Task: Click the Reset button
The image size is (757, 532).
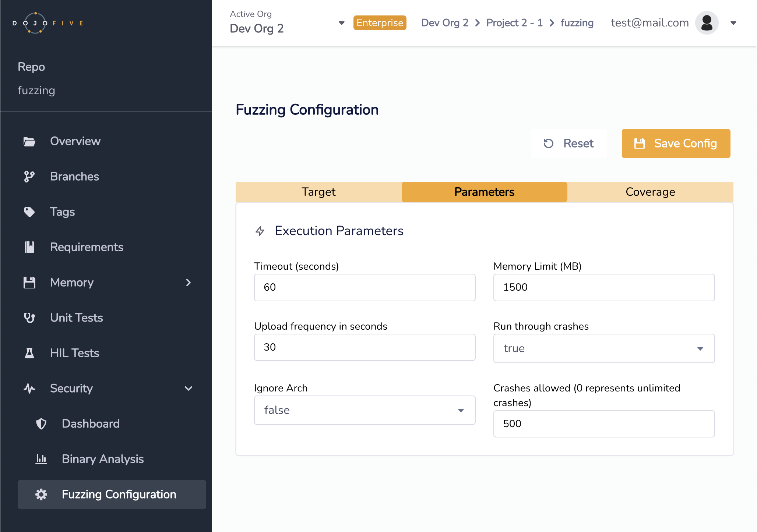Action: click(x=569, y=143)
